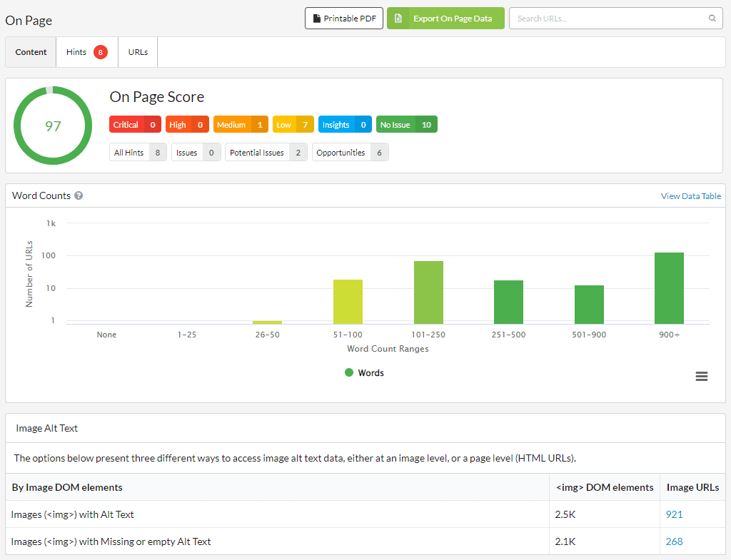Switch to the Content tab

tap(31, 52)
